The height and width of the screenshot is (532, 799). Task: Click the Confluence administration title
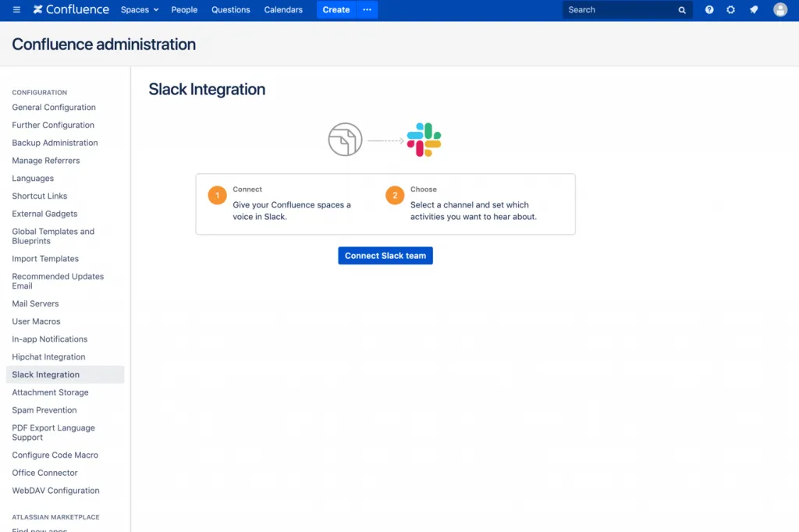(104, 44)
